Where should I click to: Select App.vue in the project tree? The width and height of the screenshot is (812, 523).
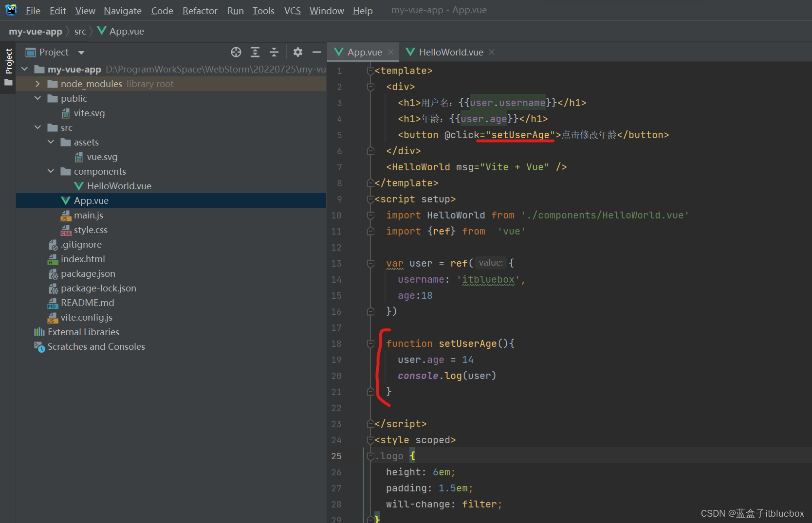click(x=171, y=200)
